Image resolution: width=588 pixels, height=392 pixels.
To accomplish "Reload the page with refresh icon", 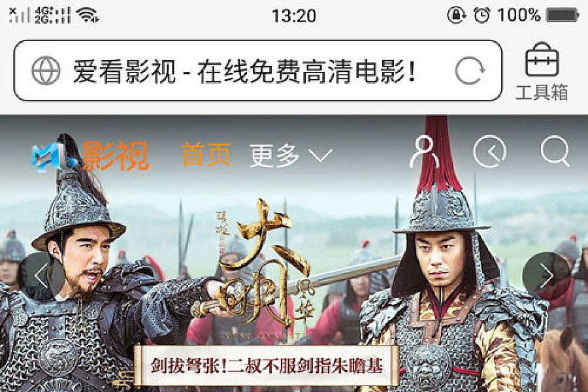I will tap(470, 71).
